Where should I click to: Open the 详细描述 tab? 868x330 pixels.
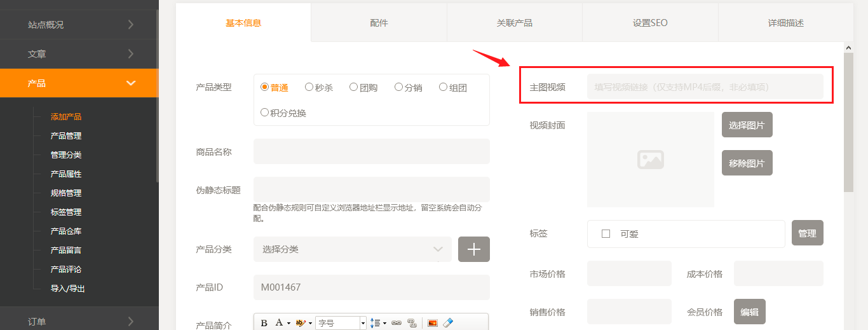click(x=785, y=23)
